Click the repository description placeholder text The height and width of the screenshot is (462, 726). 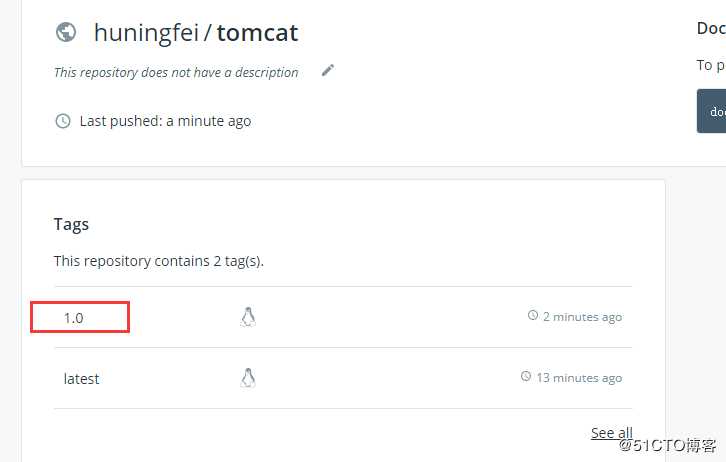[176, 72]
